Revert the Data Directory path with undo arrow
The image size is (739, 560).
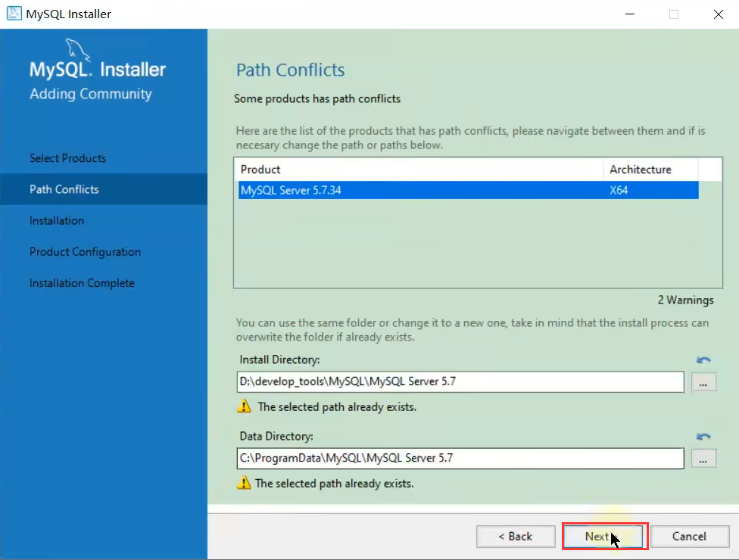[703, 437]
